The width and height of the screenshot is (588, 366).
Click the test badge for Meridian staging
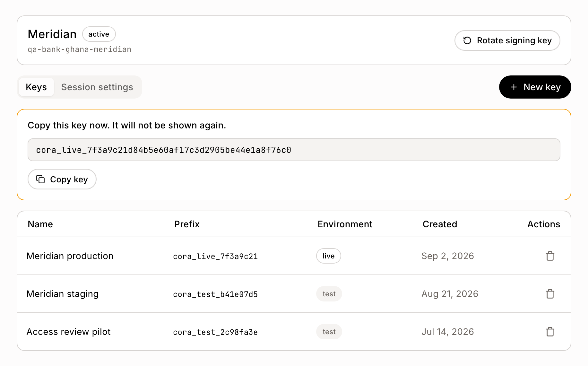(x=329, y=294)
